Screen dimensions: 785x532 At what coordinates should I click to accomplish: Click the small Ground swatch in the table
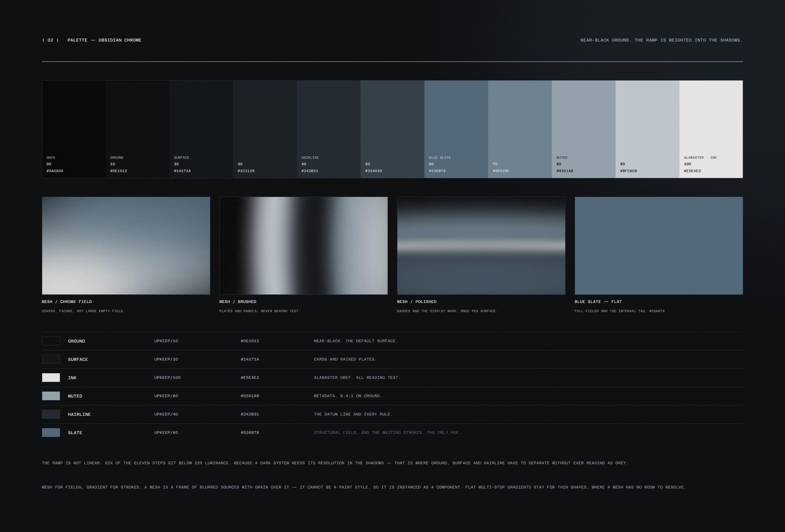(51, 341)
